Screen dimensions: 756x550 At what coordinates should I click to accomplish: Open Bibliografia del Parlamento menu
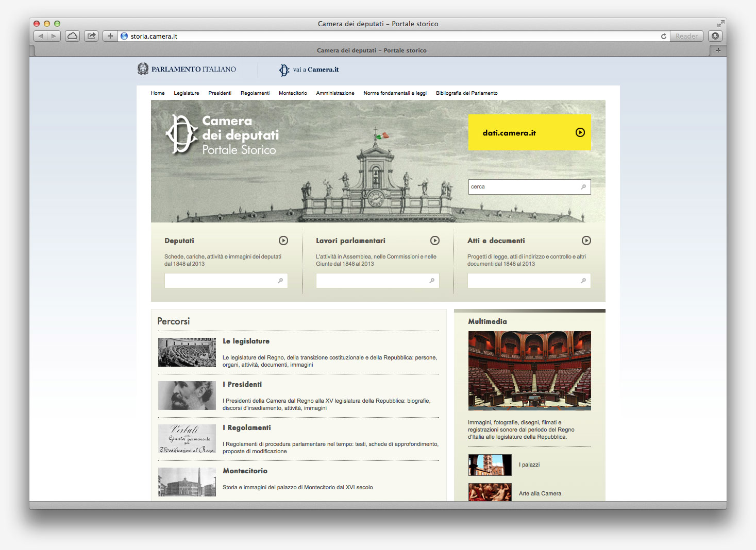pyautogui.click(x=467, y=93)
